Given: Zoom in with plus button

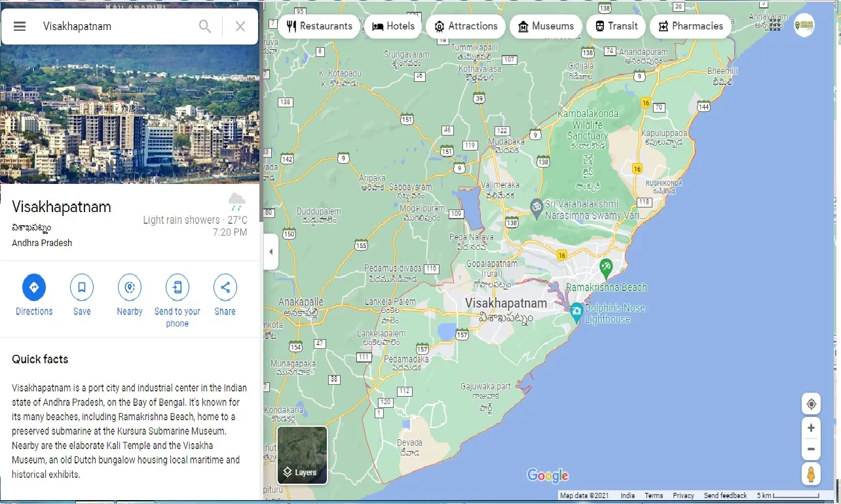Looking at the screenshot, I should [x=811, y=427].
